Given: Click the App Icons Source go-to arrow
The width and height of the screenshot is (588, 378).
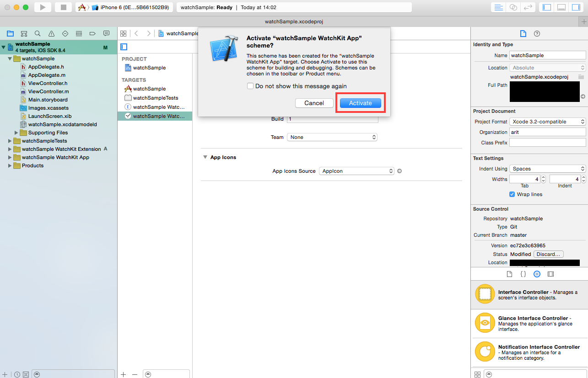Looking at the screenshot, I should [399, 171].
